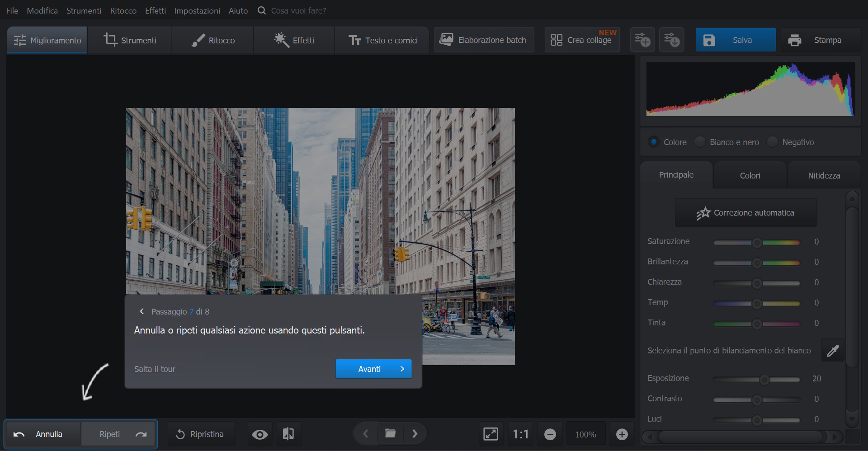Select the Bianco e nero radio option
The image size is (868, 451).
(700, 142)
